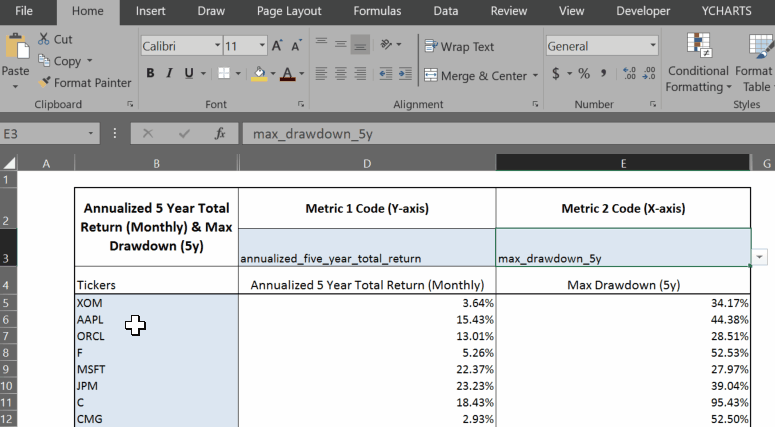Click the text Orientation icon

(386, 45)
